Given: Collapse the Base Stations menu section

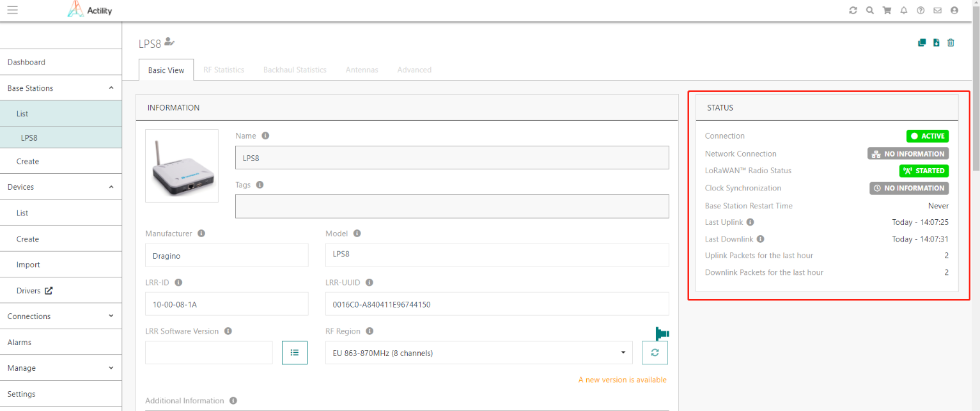Looking at the screenshot, I should pos(111,88).
